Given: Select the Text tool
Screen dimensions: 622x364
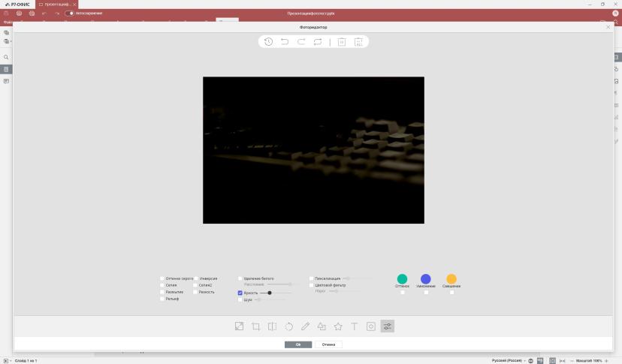Looking at the screenshot, I should 355,326.
